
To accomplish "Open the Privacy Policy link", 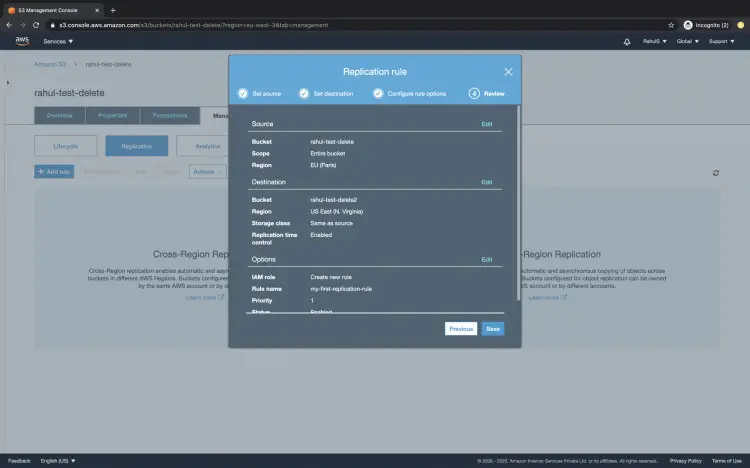I will pyautogui.click(x=685, y=461).
